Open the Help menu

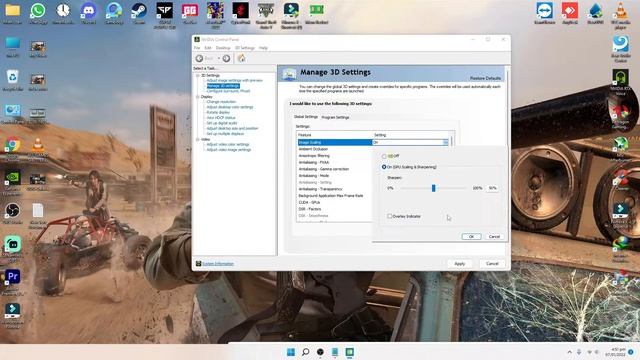pyautogui.click(x=263, y=48)
